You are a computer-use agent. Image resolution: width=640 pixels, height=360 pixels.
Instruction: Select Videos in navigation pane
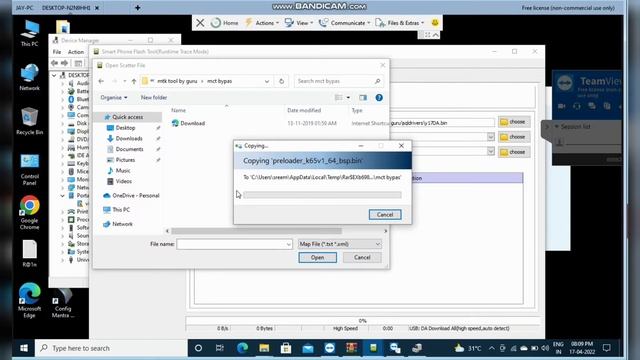(x=123, y=181)
